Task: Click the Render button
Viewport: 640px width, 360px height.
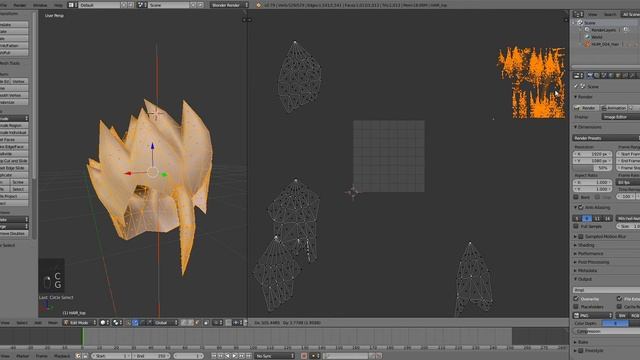Action: click(x=585, y=108)
